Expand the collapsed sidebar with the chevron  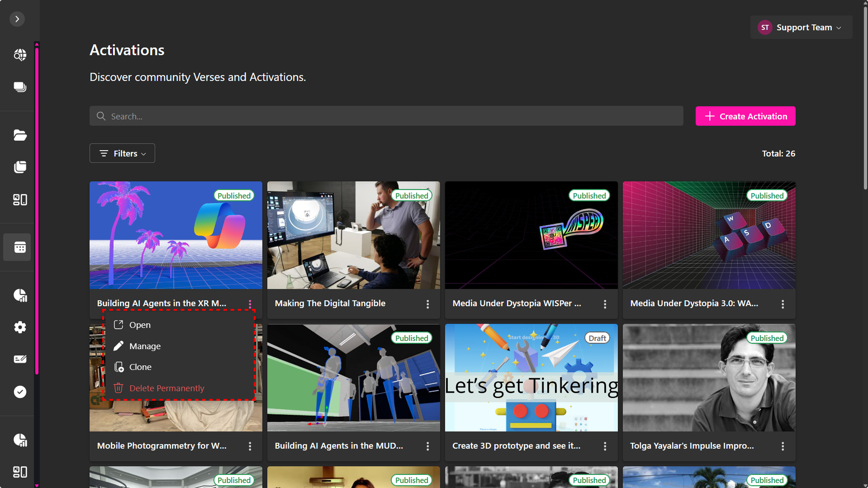(x=17, y=19)
